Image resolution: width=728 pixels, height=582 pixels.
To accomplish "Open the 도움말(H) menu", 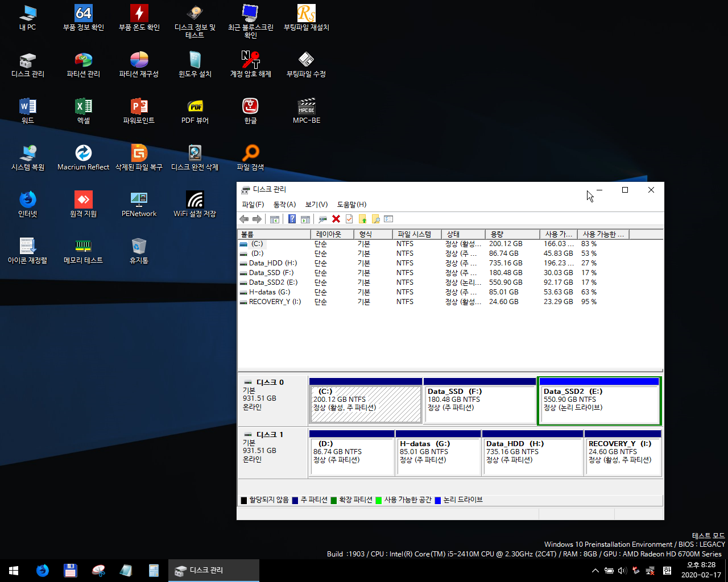I will pyautogui.click(x=352, y=205).
